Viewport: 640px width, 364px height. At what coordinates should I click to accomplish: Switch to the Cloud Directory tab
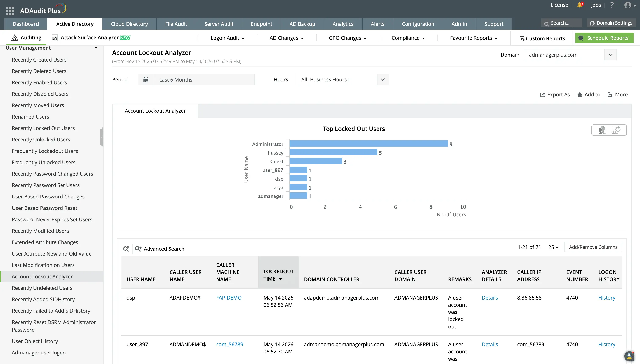point(129,24)
